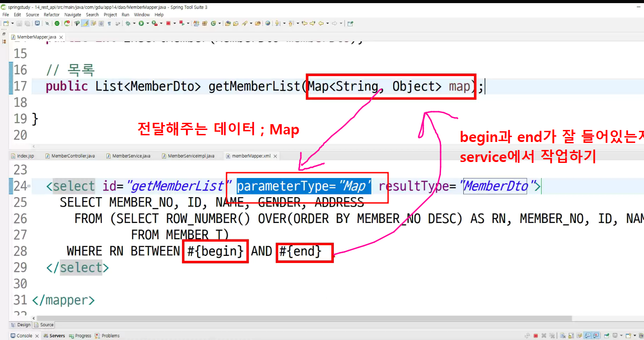Image resolution: width=644 pixels, height=340 pixels.
Task: Open the Source menu
Action: click(x=32, y=15)
